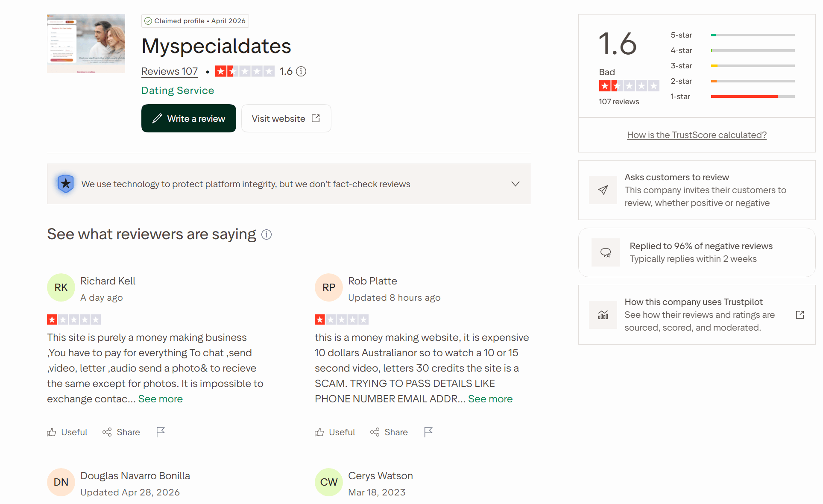This screenshot has width=823, height=504.
Task: Click the DN avatar for Douglas Navarro Bonilla
Action: pos(61,482)
